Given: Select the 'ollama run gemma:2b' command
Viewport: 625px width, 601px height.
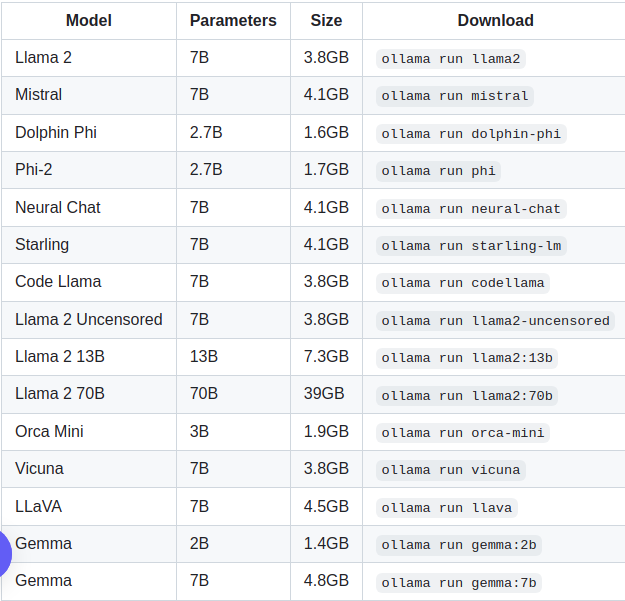Looking at the screenshot, I should click(x=458, y=545).
